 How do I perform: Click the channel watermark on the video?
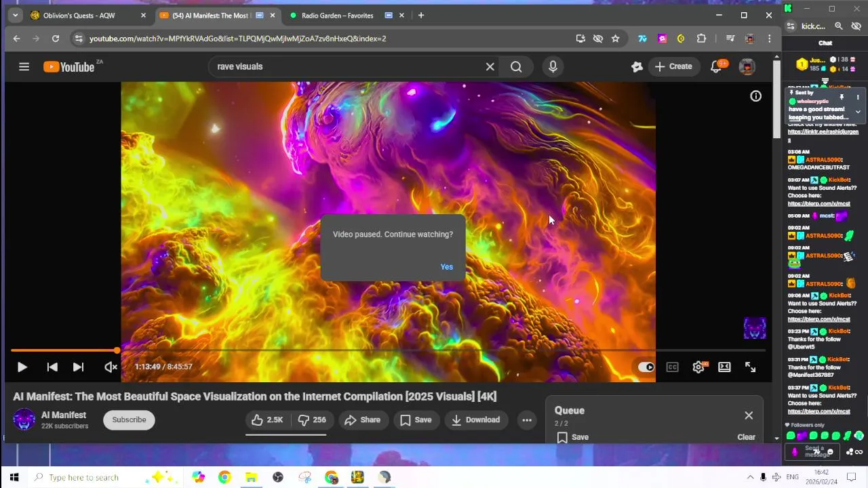755,328
